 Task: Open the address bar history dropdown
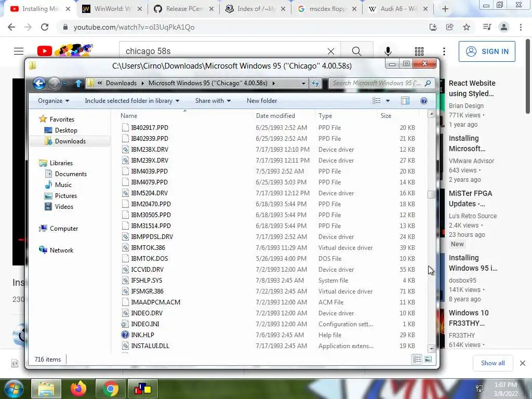pos(303,83)
